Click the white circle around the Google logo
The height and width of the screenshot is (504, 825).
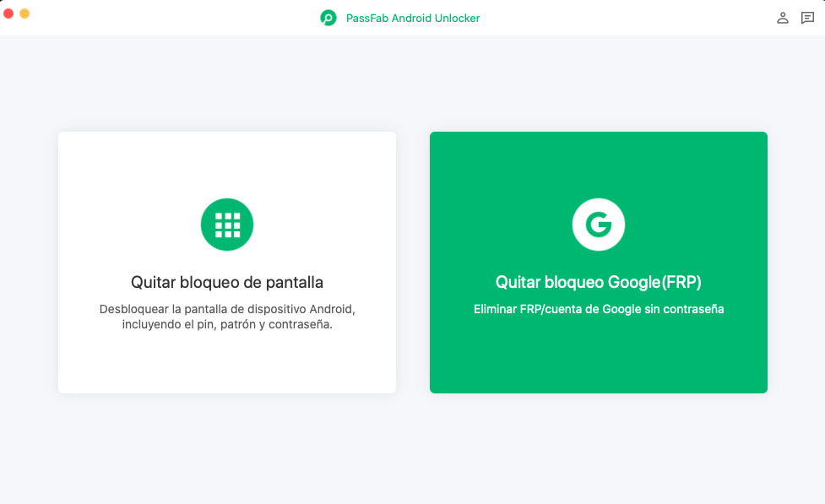(x=598, y=224)
